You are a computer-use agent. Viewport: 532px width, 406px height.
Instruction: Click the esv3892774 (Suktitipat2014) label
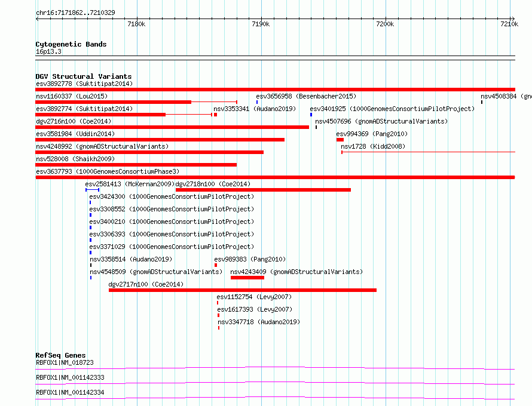pos(84,109)
